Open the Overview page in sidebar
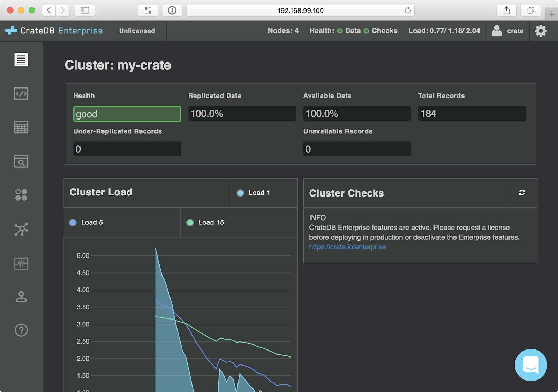Image resolution: width=558 pixels, height=392 pixels. (x=21, y=59)
